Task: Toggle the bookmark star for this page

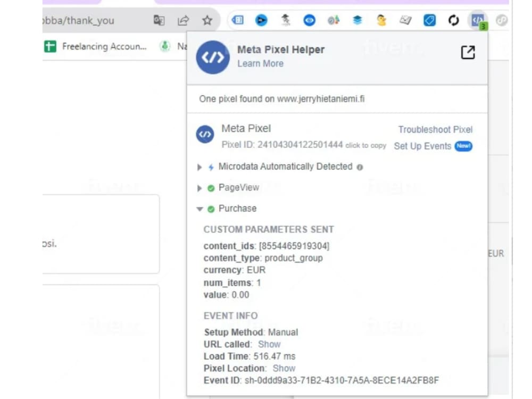Action: 207,20
